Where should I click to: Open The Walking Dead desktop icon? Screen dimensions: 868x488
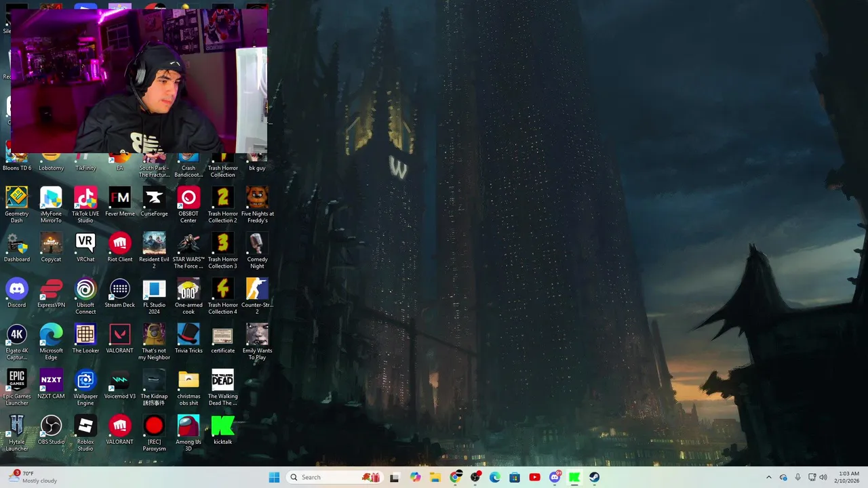pos(222,387)
